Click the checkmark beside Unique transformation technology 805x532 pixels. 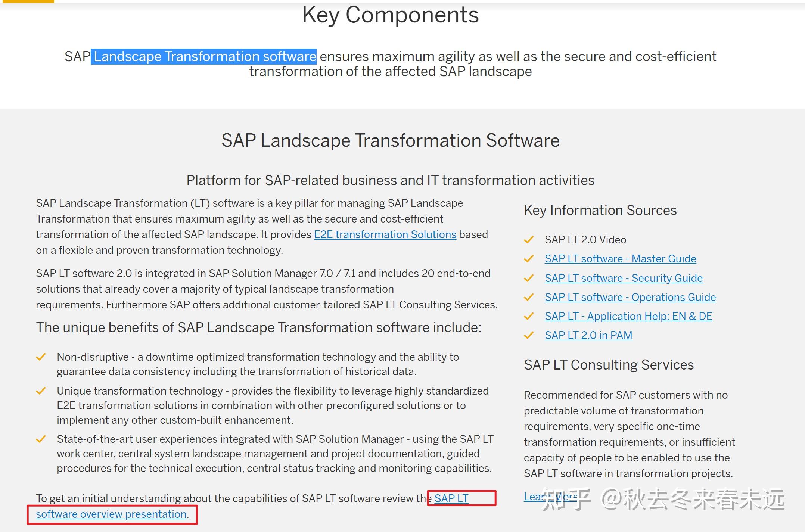coord(41,391)
